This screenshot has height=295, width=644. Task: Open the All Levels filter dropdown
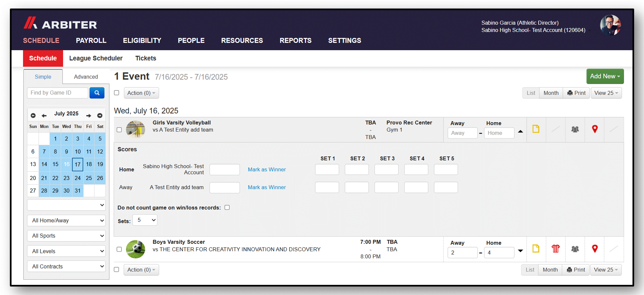tap(66, 251)
